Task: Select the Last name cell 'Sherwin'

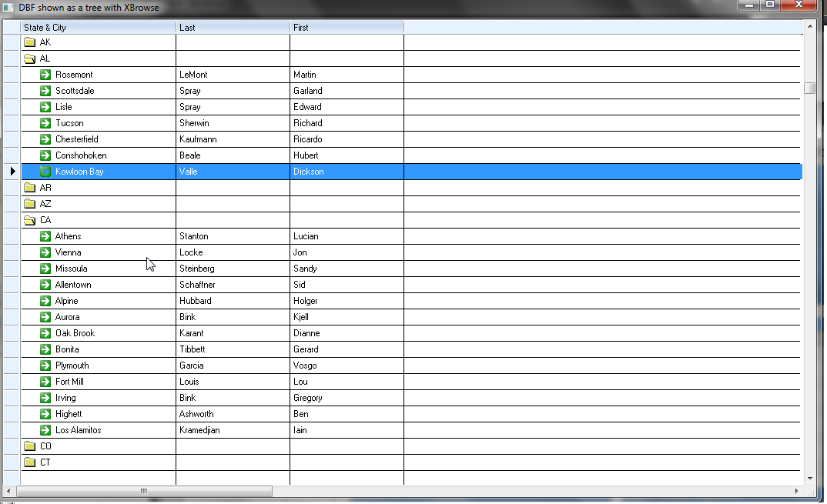Action: point(233,123)
